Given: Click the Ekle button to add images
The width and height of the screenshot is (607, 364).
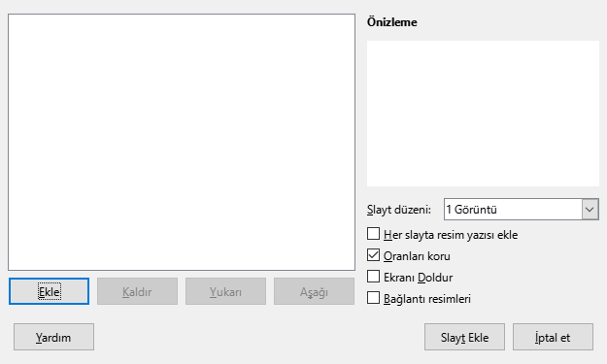Looking at the screenshot, I should click(49, 291).
